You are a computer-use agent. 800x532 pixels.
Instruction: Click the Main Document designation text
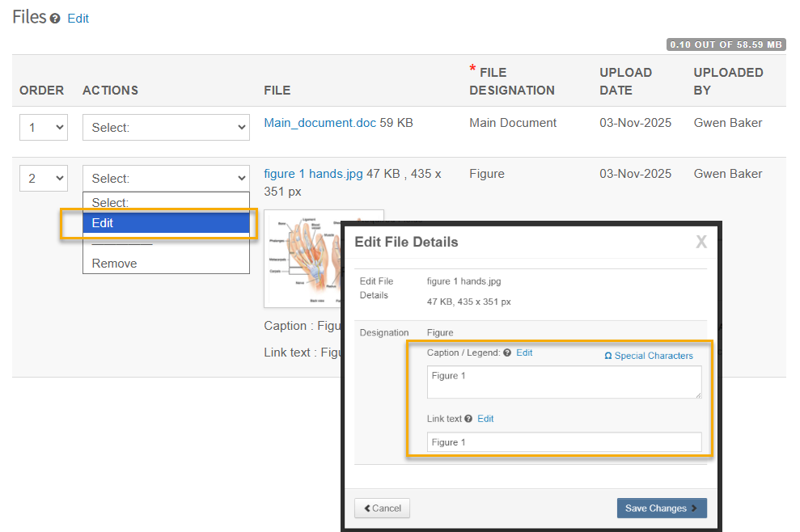tap(513, 123)
